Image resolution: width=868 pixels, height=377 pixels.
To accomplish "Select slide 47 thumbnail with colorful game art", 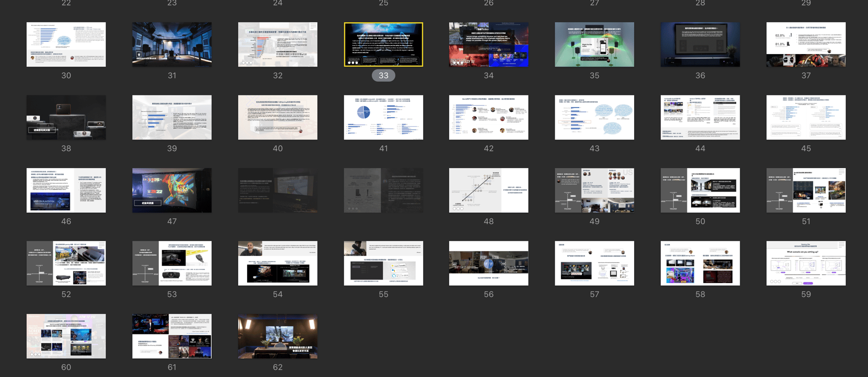I will [x=172, y=190].
